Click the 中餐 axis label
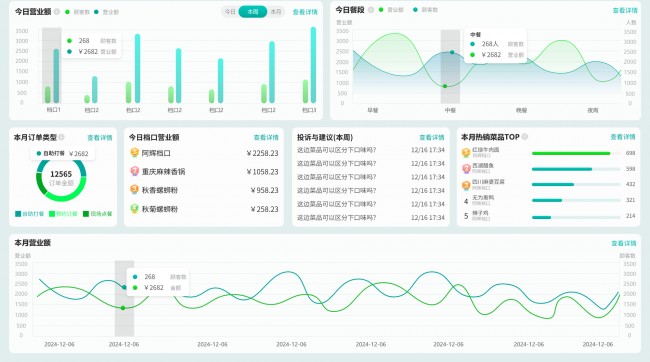 450,110
